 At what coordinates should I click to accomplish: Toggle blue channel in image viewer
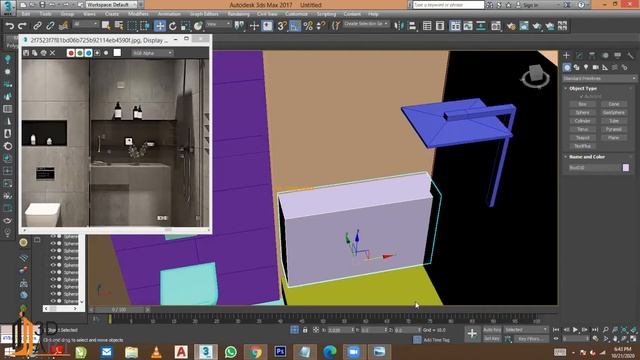point(89,53)
